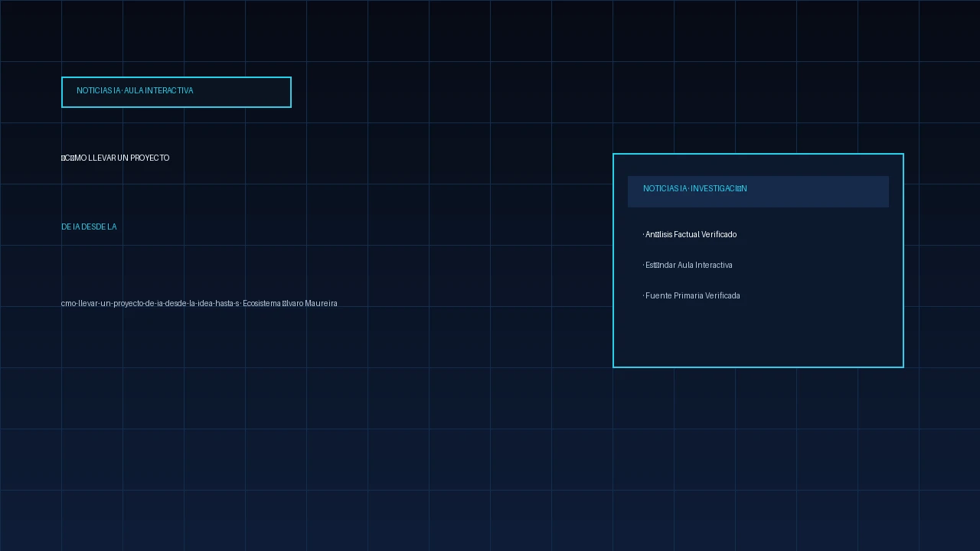
Task: Click the slug line ending in Maureira
Action: tap(199, 303)
